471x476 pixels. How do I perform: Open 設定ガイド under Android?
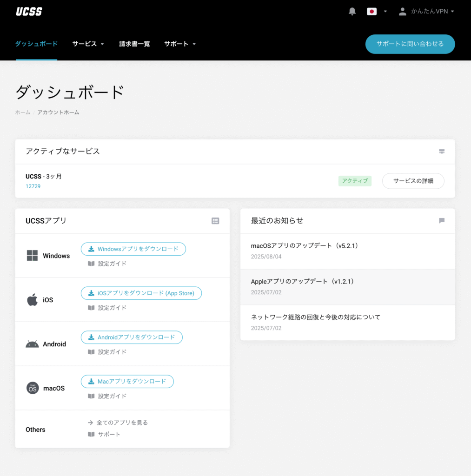pos(112,352)
